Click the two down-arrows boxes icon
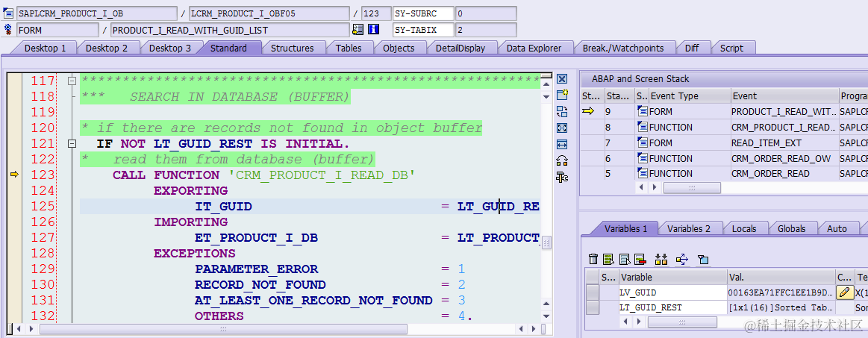Viewport: 868px width, 338px height. coord(661,259)
